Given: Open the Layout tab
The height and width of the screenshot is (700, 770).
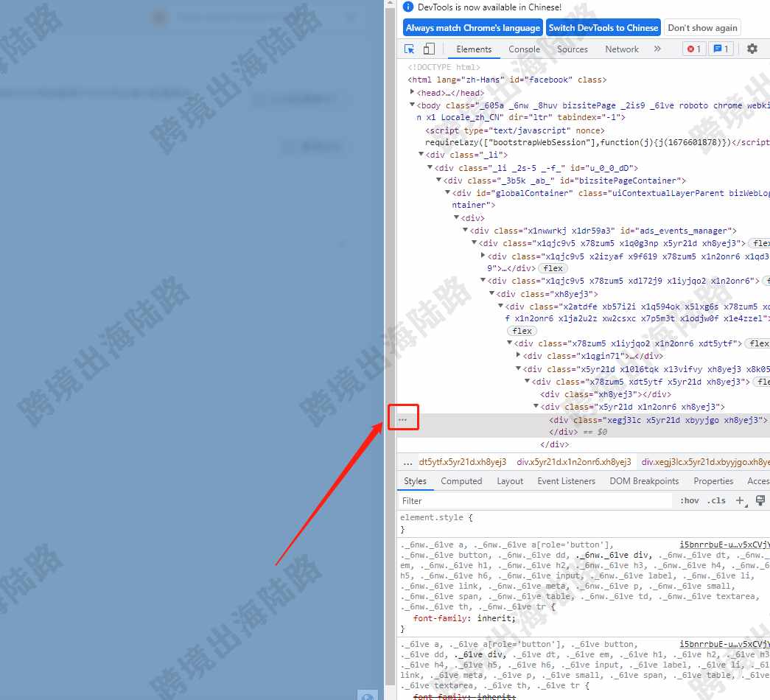Looking at the screenshot, I should click(x=510, y=481).
